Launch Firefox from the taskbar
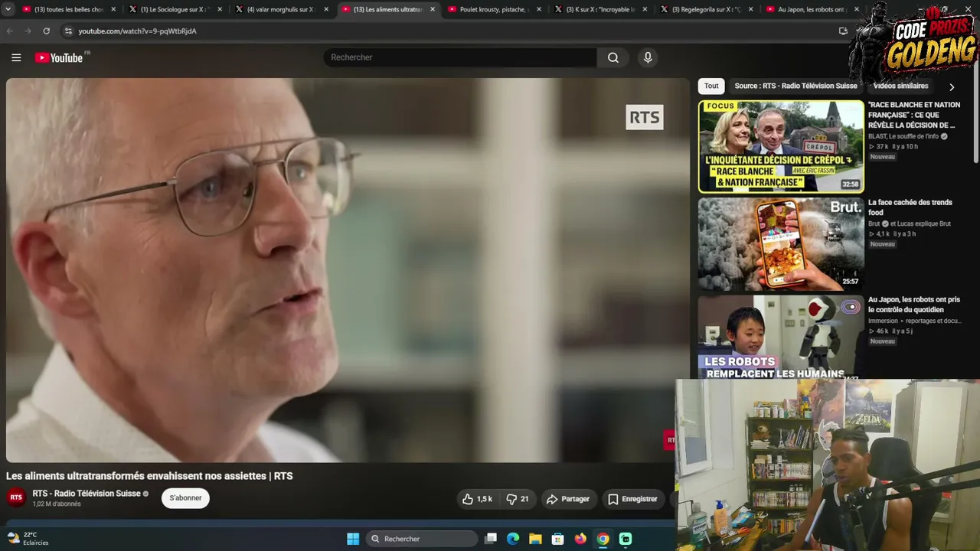 click(x=580, y=539)
